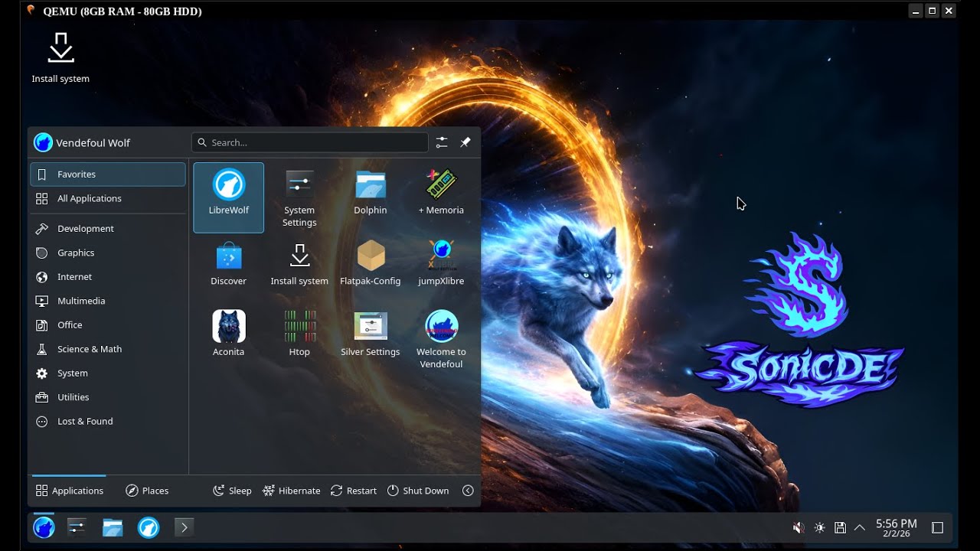This screenshot has width=980, height=551.
Task: Open the Science & Math category
Action: point(108,349)
